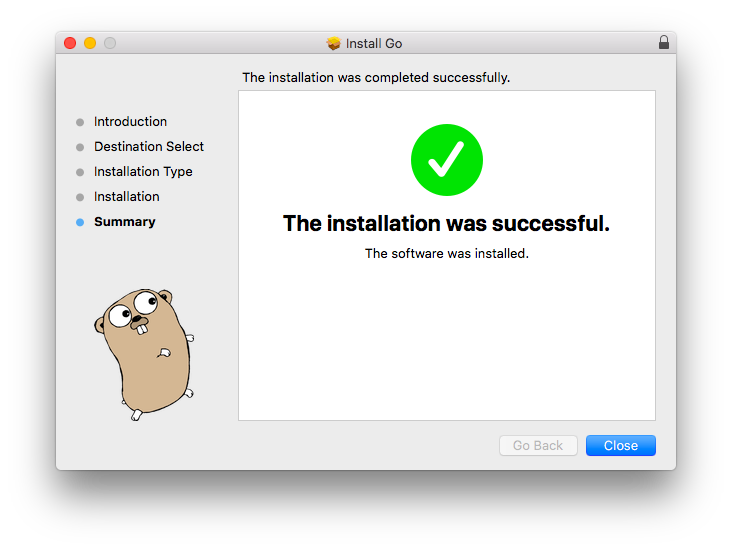Click the Close button to finish
This screenshot has height=550, width=732.
pyautogui.click(x=620, y=445)
